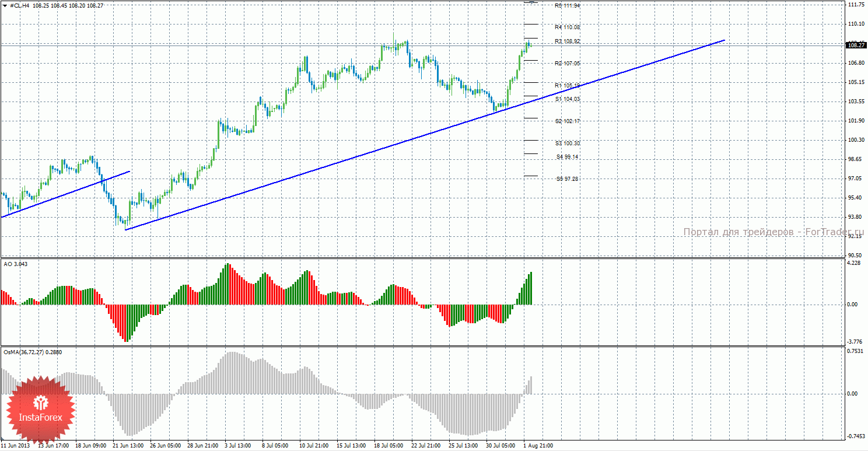The width and height of the screenshot is (868, 451).
Task: Click the current price tag 108.27
Action: [x=855, y=45]
